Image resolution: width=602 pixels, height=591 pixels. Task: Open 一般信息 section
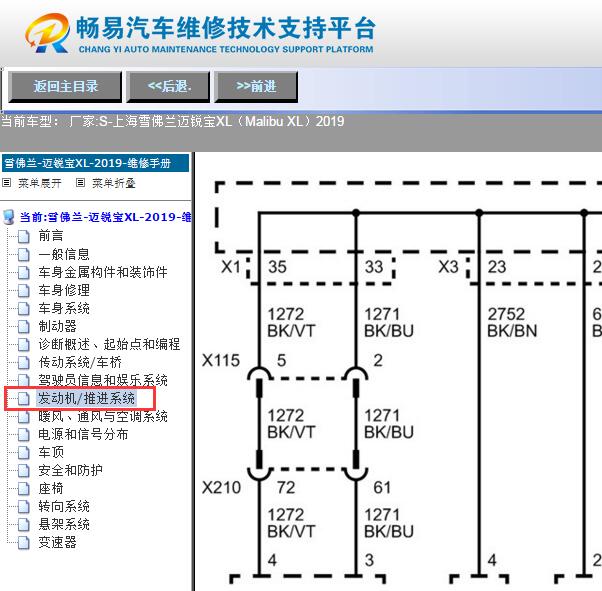coord(64,254)
